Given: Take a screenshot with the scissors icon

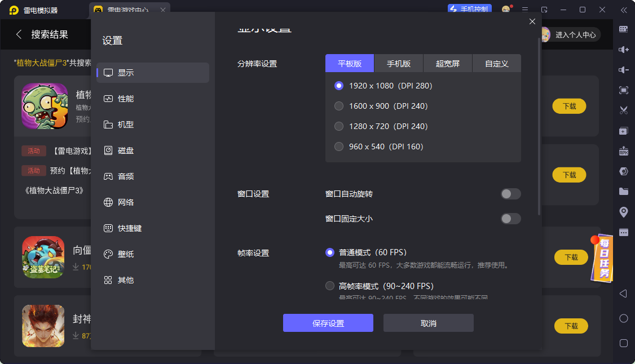Looking at the screenshot, I should 623,110.
